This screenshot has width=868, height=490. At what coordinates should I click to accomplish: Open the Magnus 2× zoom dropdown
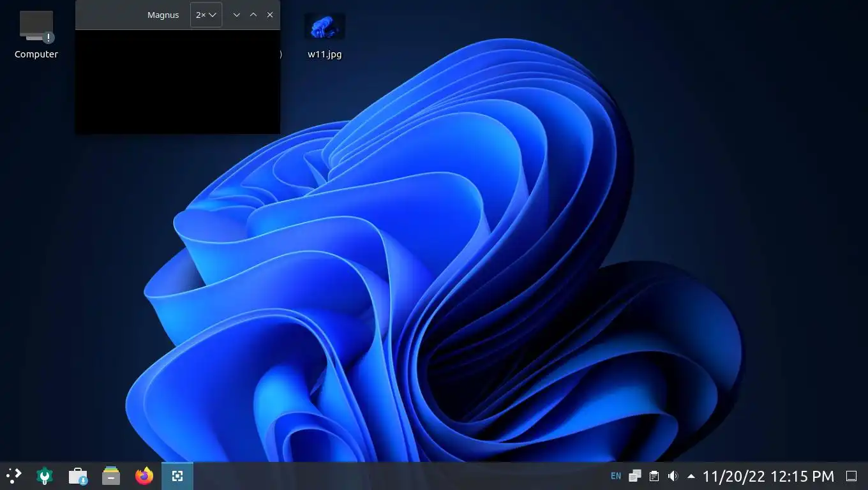point(206,15)
